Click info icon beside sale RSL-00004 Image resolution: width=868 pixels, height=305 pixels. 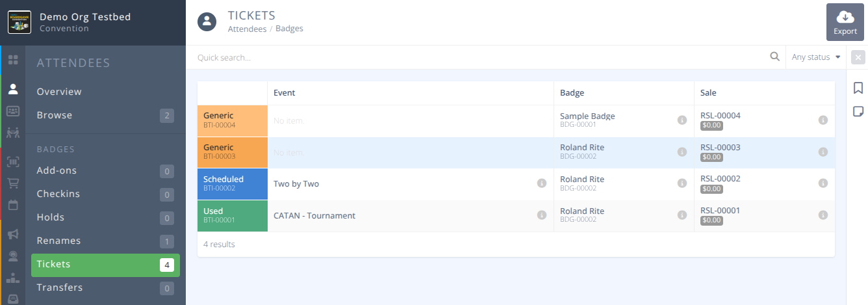pyautogui.click(x=823, y=120)
